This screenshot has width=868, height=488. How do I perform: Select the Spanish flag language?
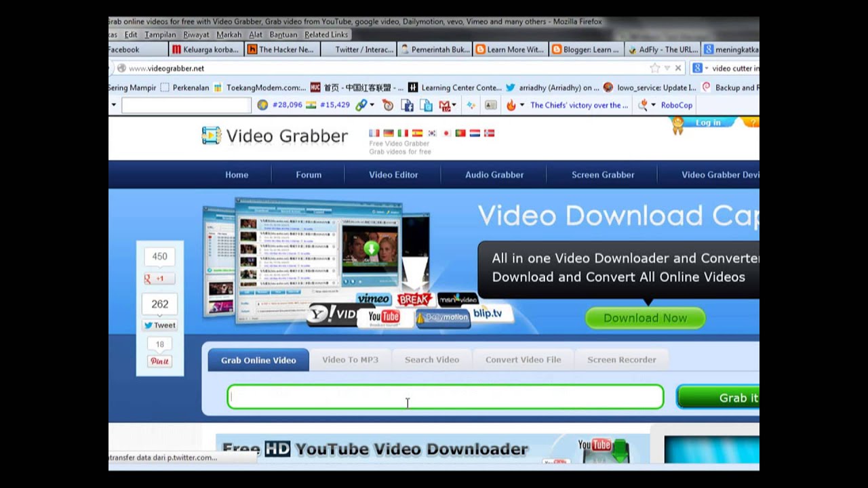417,134
